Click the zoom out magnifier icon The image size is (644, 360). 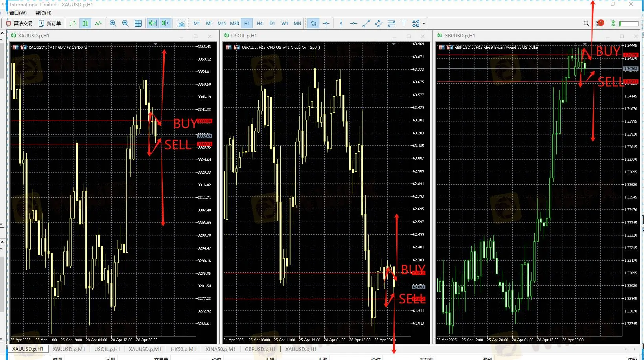tap(125, 24)
